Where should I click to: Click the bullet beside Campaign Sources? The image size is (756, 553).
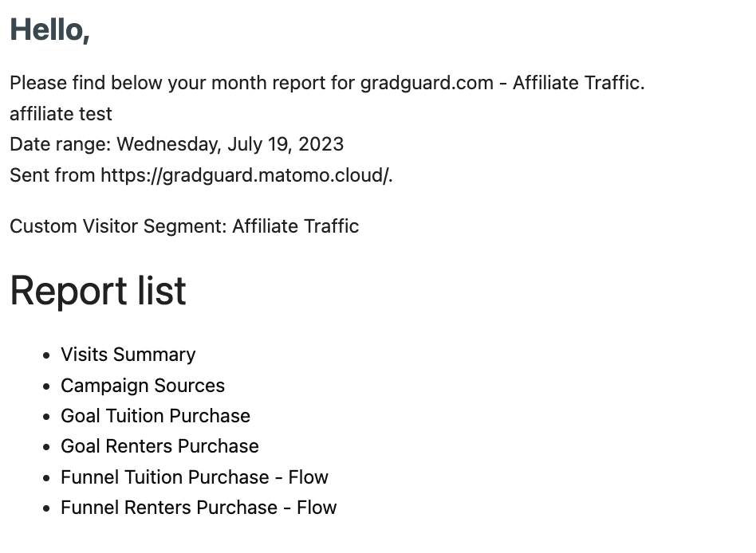tap(46, 386)
